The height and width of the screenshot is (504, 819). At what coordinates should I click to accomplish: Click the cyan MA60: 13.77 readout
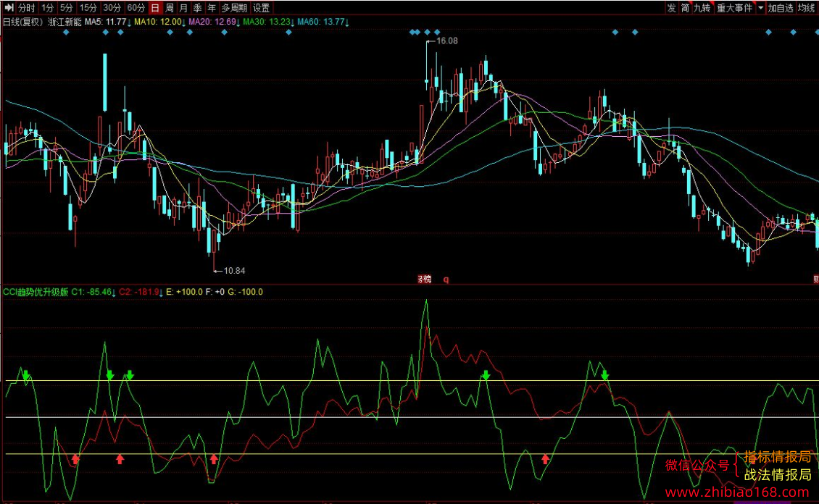[320, 22]
